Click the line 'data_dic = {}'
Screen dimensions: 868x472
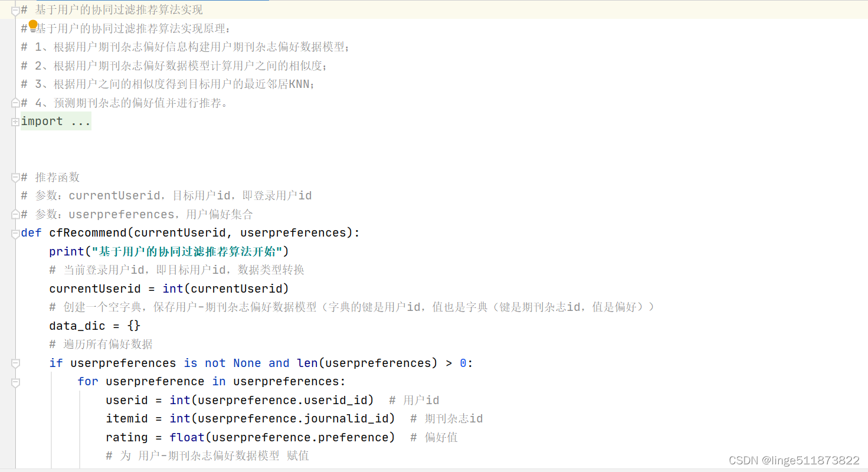(x=95, y=326)
